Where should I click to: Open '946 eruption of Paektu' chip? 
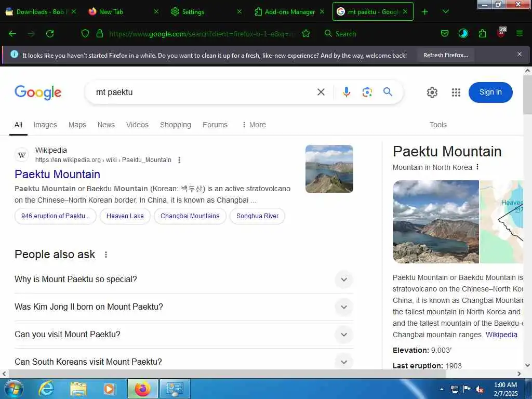click(56, 216)
